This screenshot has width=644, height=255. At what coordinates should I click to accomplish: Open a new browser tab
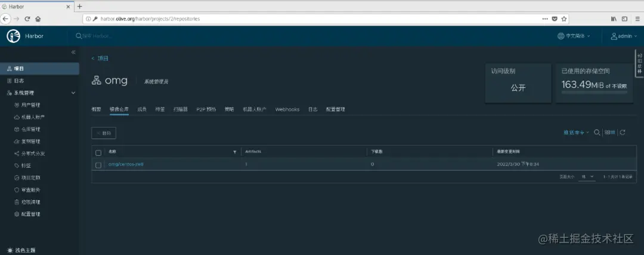pyautogui.click(x=80, y=6)
